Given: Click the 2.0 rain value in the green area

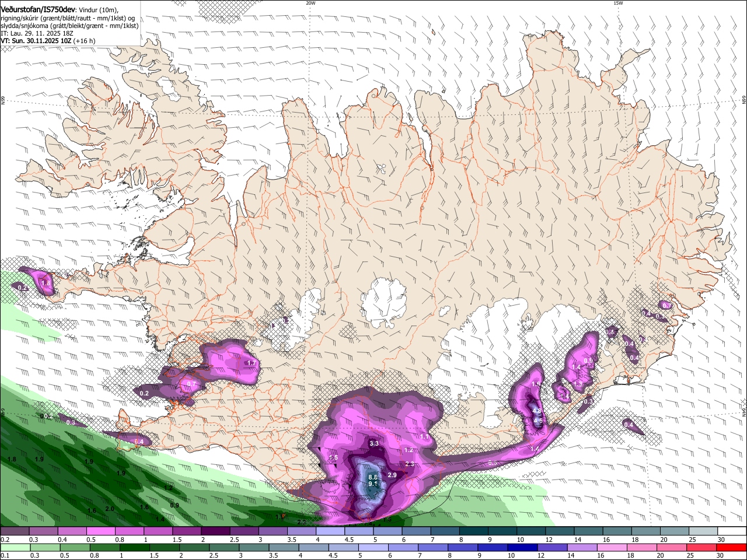Looking at the screenshot, I should click(110, 509).
